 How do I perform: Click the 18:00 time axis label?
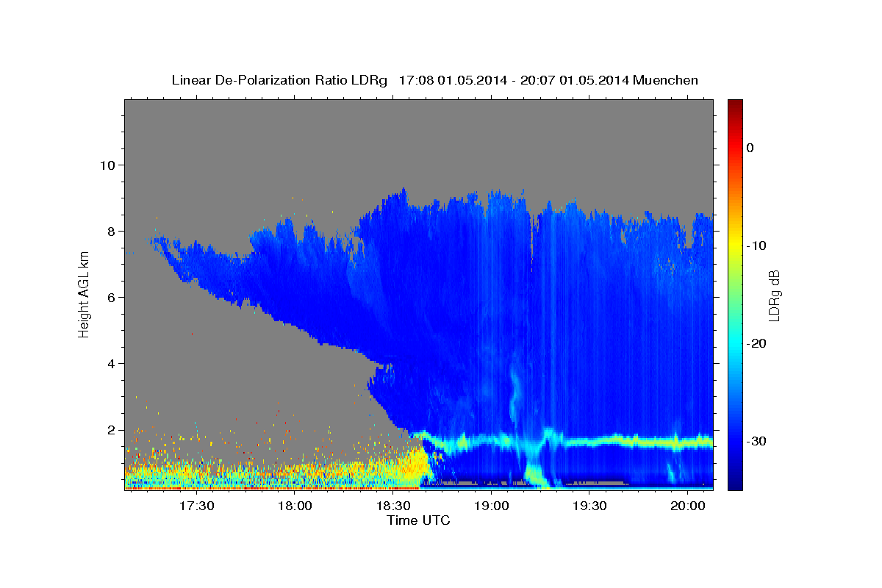pos(295,506)
